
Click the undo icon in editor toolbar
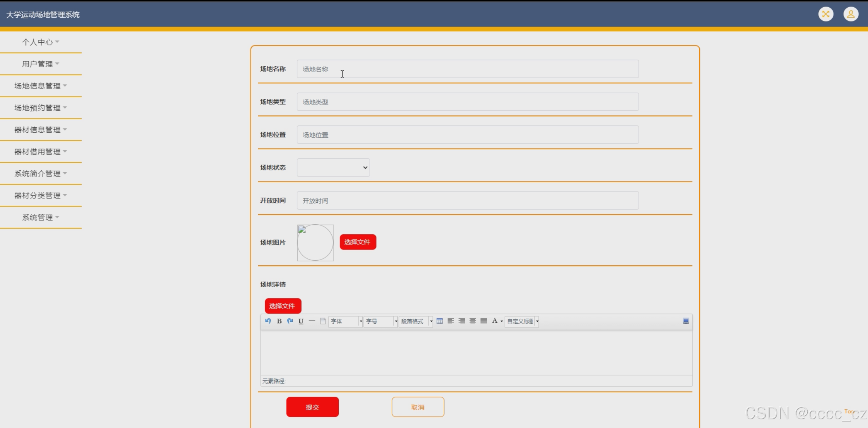[268, 321]
